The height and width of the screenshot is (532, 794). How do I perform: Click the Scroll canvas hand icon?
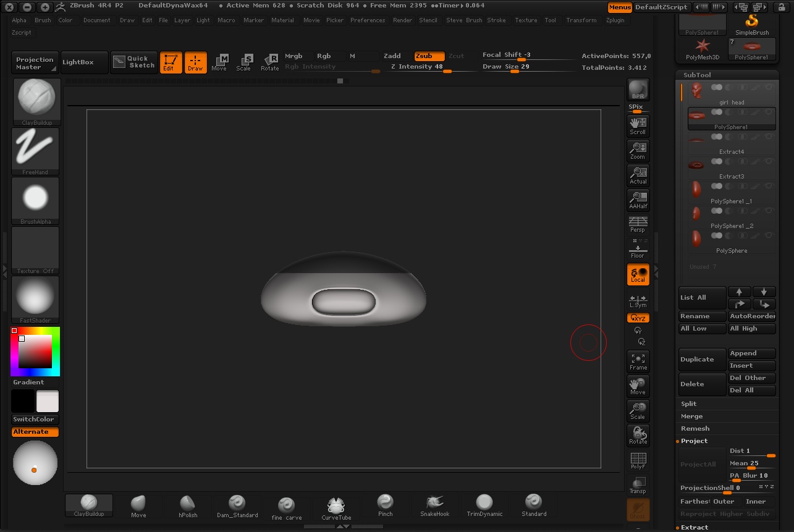coord(638,125)
